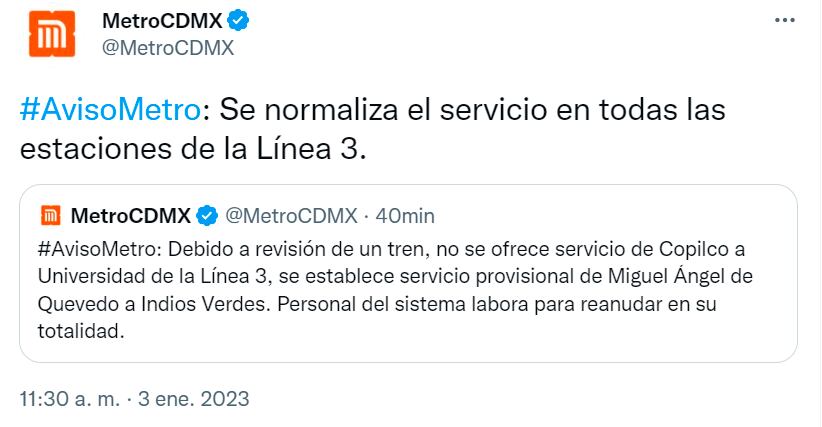822x427 pixels.
Task: Click the small avatar in the quoted tweet
Action: 51,215
